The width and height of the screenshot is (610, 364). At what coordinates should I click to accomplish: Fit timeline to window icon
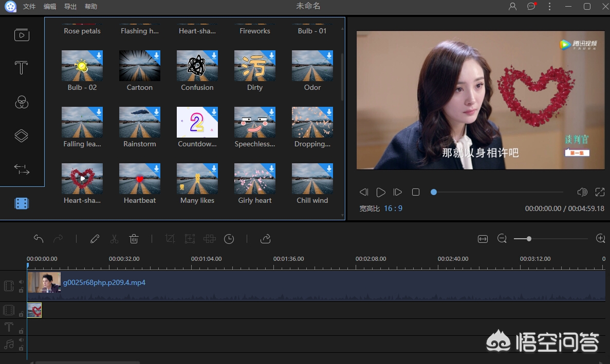pyautogui.click(x=483, y=239)
